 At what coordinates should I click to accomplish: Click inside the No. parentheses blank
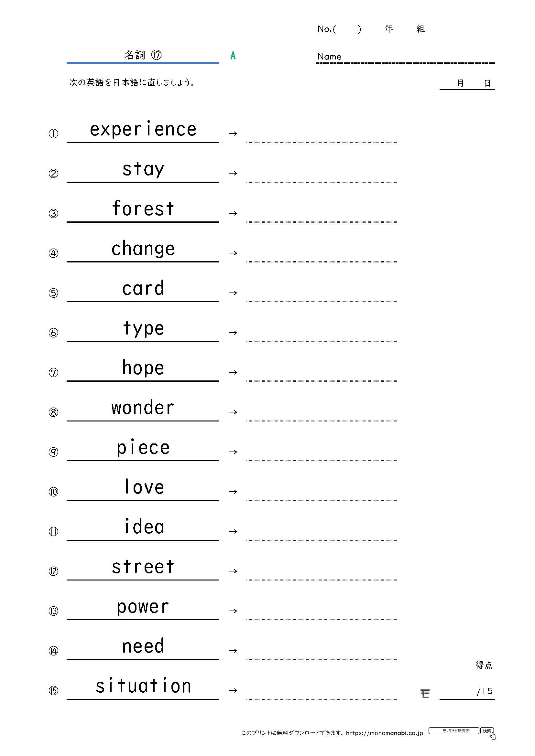[x=347, y=29]
